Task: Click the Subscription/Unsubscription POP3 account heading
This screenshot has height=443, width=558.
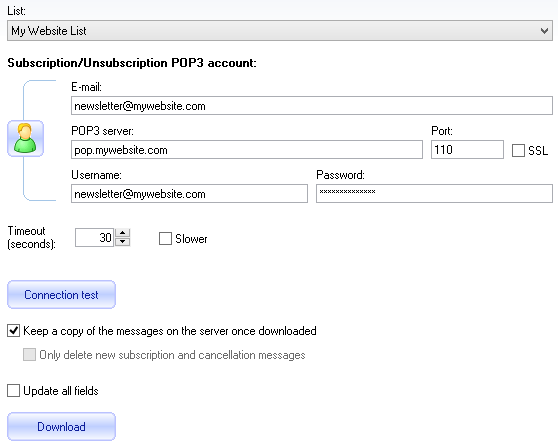Action: [x=132, y=63]
